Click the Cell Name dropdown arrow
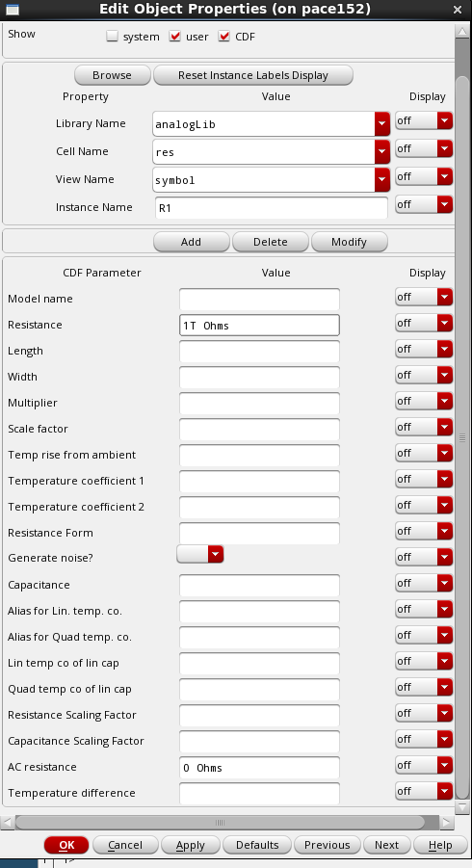 click(x=381, y=151)
